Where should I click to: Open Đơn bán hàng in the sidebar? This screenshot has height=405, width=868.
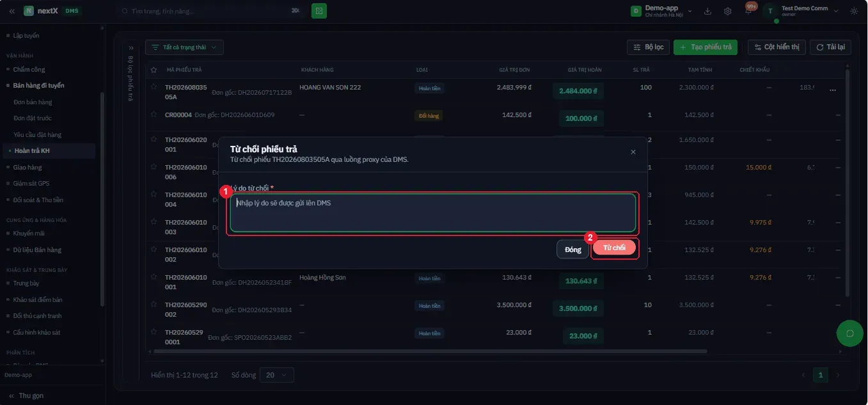pyautogui.click(x=33, y=102)
